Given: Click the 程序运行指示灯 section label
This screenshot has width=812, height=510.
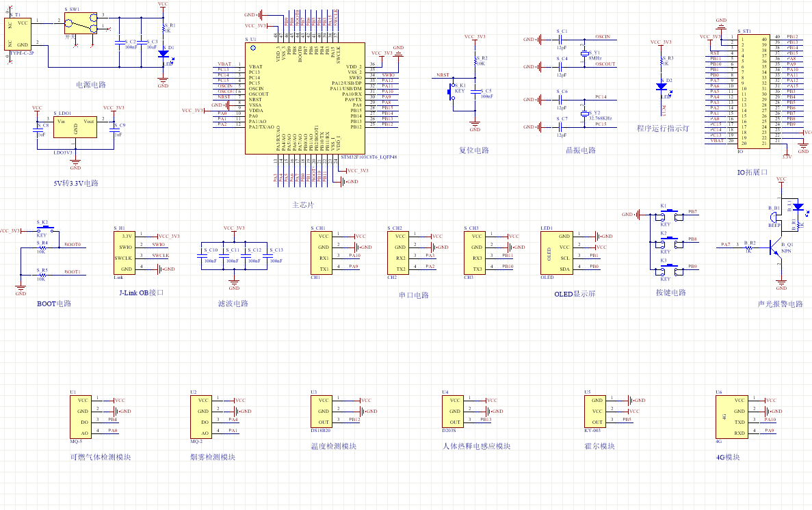Looking at the screenshot, I should click(663, 128).
